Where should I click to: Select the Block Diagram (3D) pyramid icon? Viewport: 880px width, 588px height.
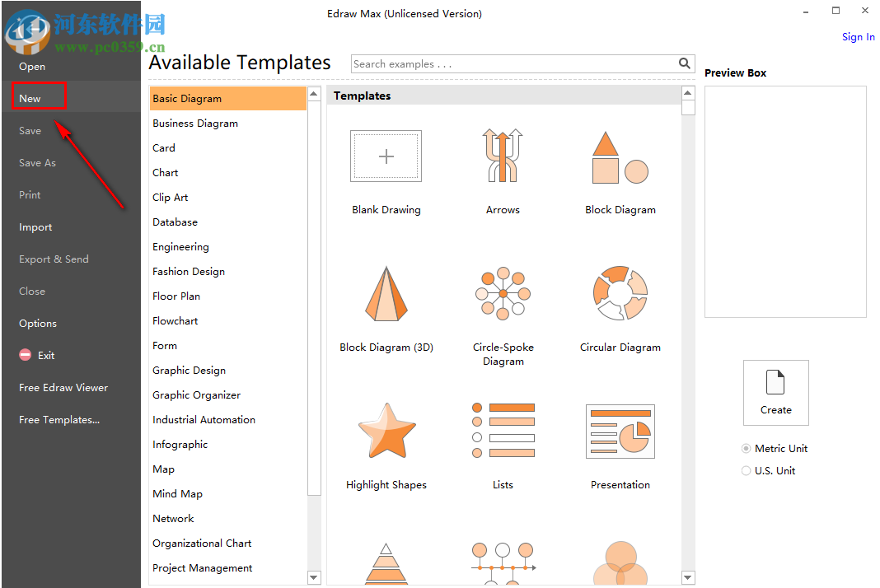tap(386, 293)
